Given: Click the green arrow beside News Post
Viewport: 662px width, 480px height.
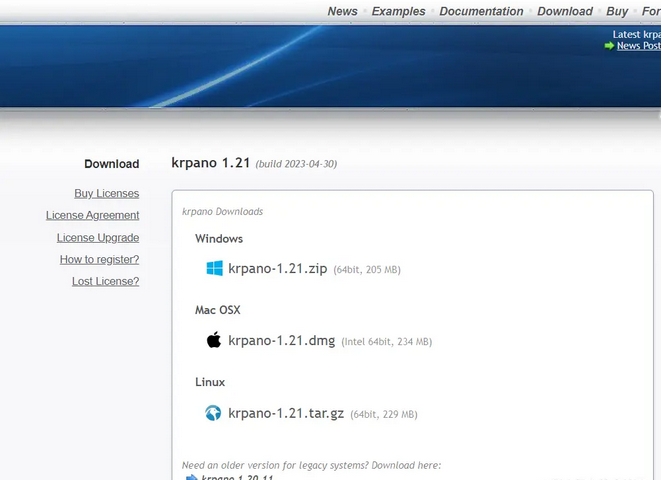Looking at the screenshot, I should coord(609,46).
